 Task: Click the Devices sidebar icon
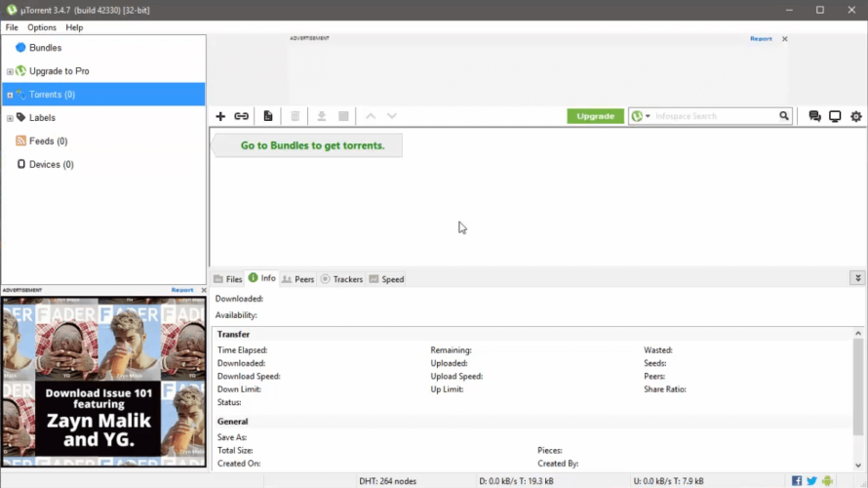(21, 164)
